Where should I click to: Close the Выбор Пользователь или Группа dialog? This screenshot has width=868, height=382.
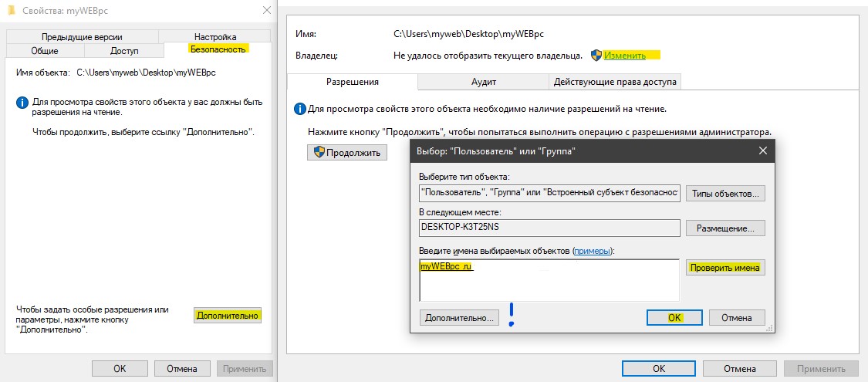coord(763,151)
